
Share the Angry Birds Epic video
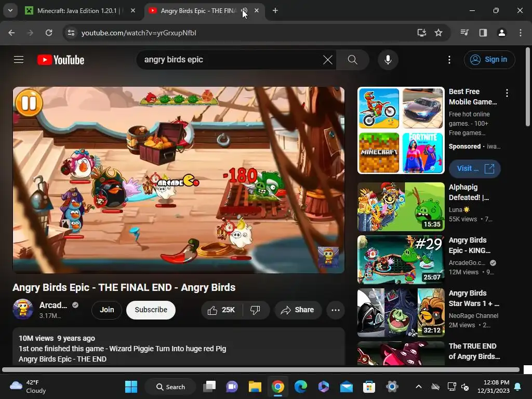[298, 310]
